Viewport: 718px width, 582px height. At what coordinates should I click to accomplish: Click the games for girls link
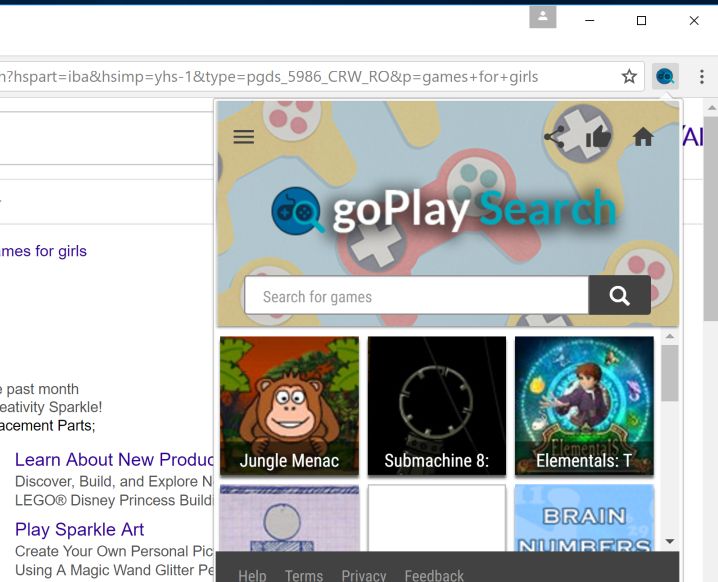point(43,251)
